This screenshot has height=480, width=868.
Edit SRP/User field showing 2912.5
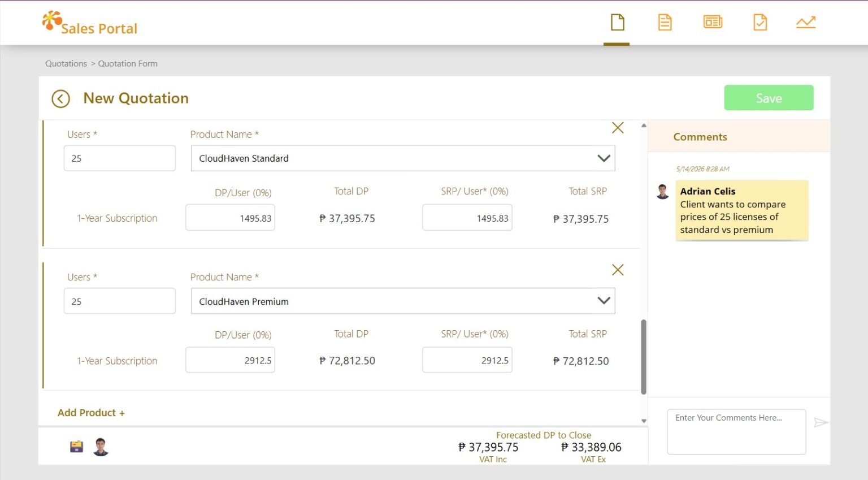coord(467,360)
